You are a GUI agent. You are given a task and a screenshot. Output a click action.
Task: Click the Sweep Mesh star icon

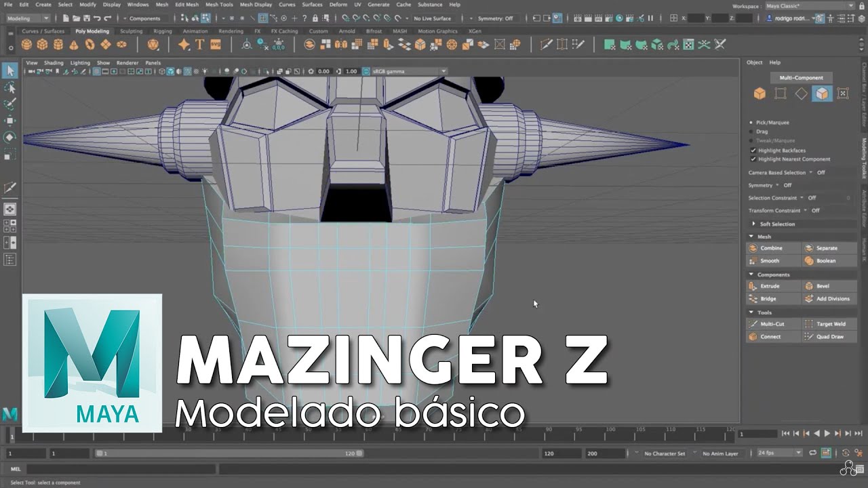point(184,45)
